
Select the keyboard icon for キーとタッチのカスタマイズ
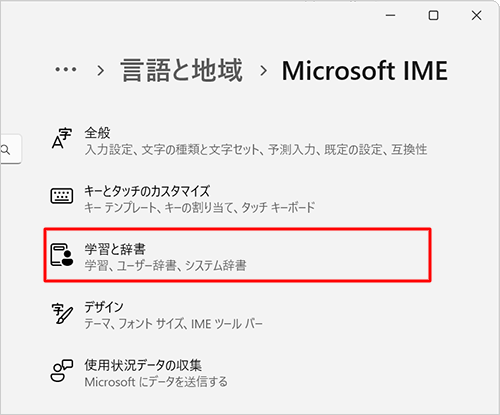62,196
